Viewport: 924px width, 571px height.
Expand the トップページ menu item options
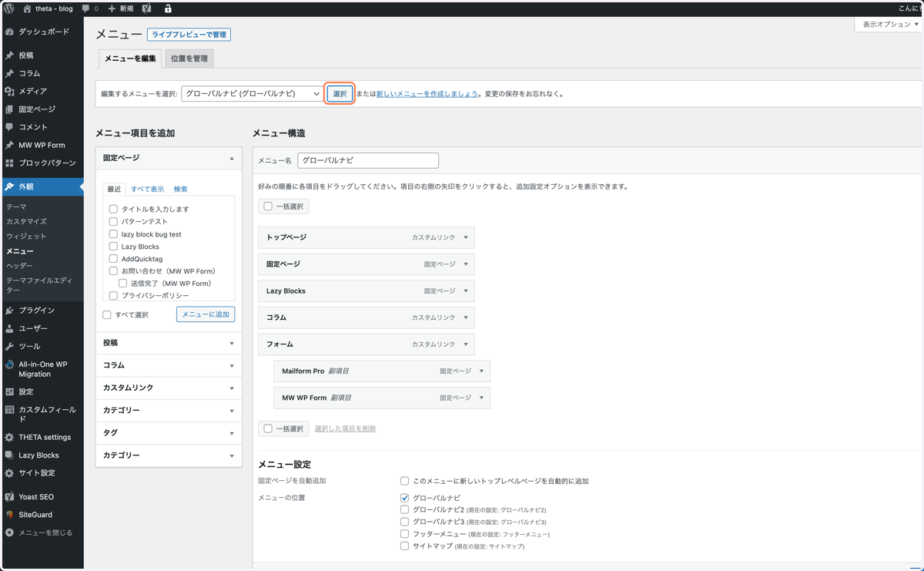[x=466, y=237]
